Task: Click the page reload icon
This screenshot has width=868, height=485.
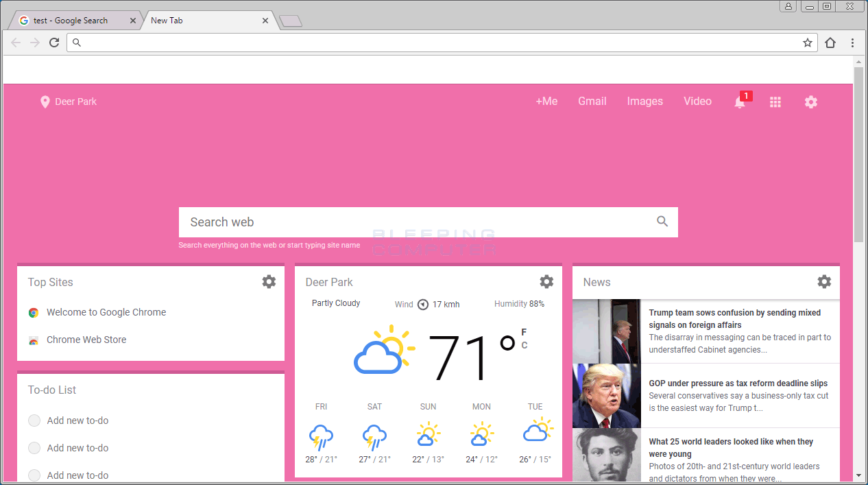Action: click(54, 42)
